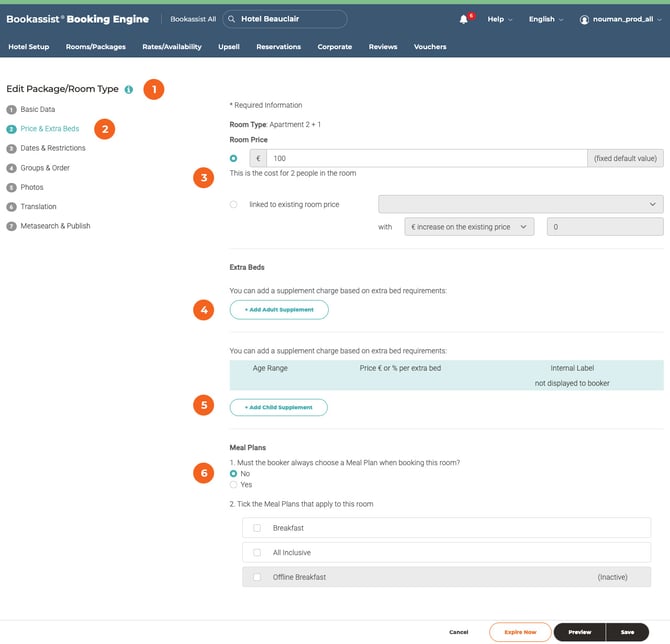Open the Rates/Availability menu
670x644 pixels.
[x=171, y=47]
